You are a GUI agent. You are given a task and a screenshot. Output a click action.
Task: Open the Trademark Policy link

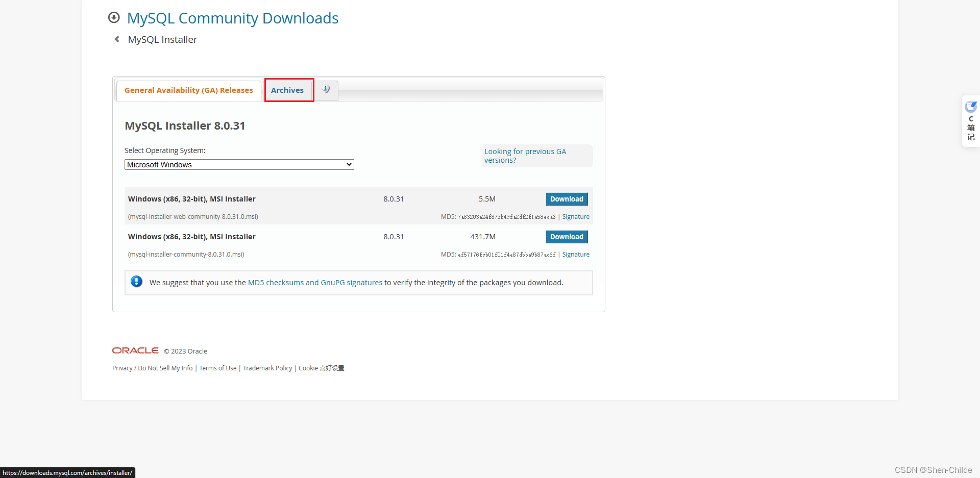267,368
